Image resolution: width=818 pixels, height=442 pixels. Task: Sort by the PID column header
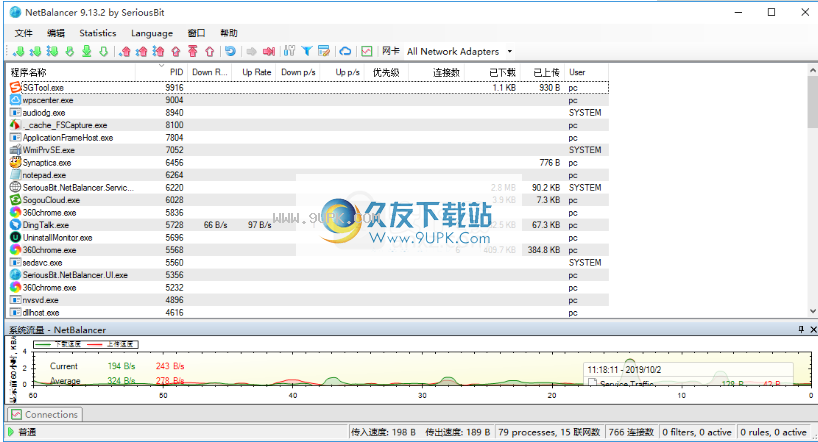pos(161,72)
